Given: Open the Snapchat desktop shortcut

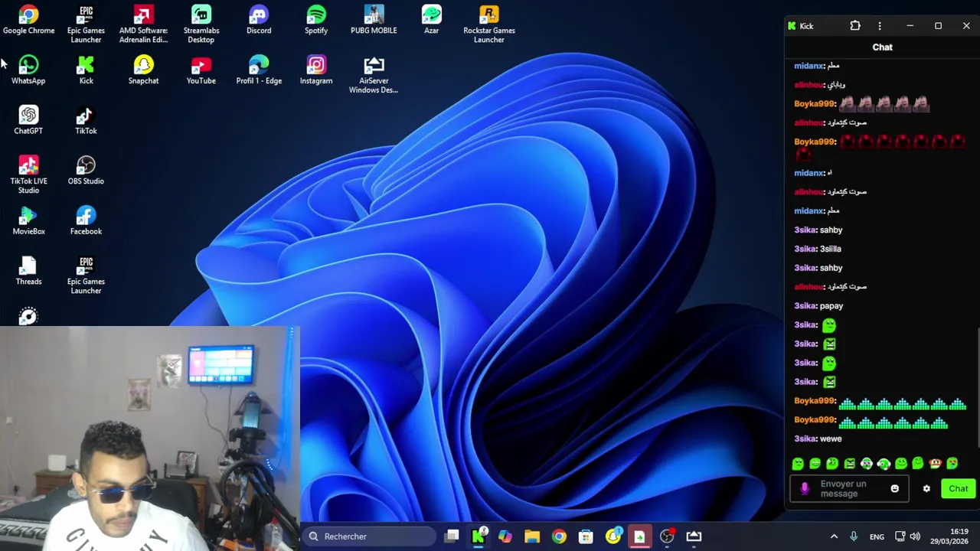Looking at the screenshot, I should click(143, 70).
